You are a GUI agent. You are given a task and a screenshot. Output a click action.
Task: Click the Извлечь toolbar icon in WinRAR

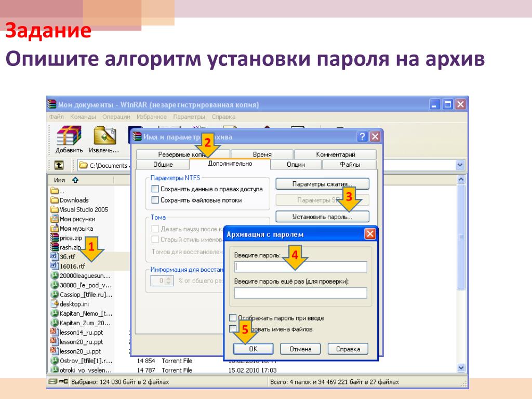pos(104,139)
